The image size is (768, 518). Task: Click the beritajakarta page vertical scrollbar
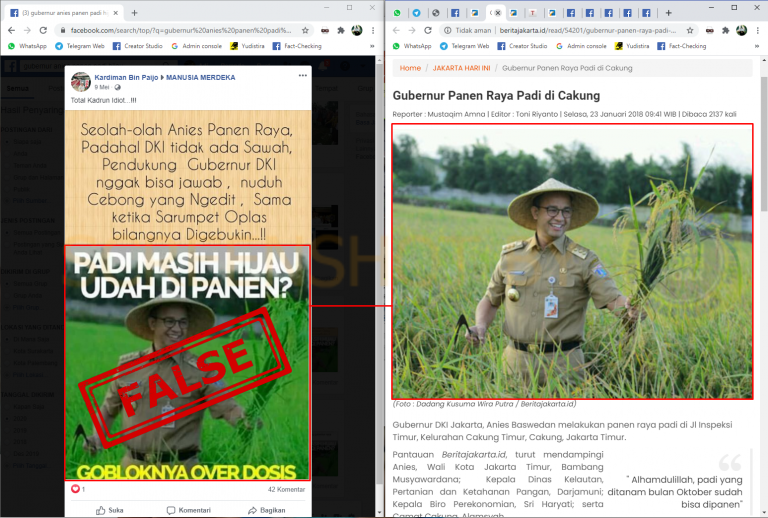pyautogui.click(x=764, y=142)
